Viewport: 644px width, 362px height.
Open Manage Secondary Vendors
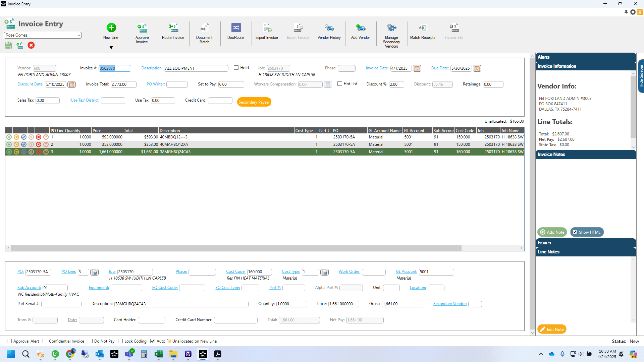[x=391, y=27]
